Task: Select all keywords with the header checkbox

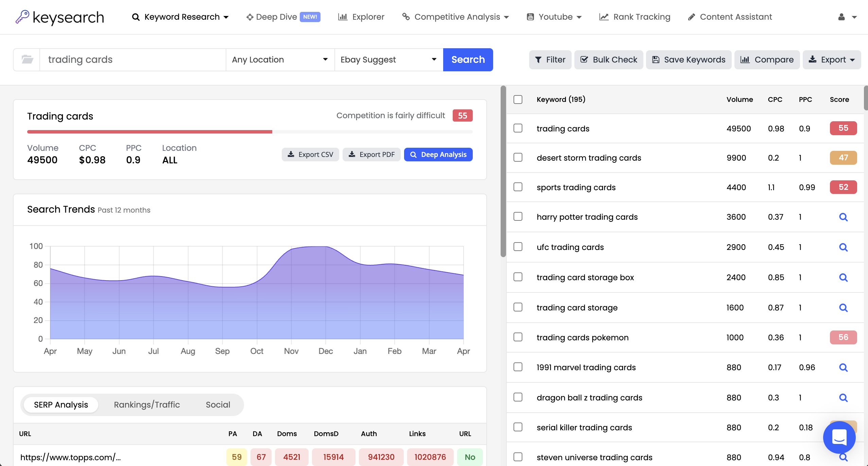Action: tap(518, 100)
